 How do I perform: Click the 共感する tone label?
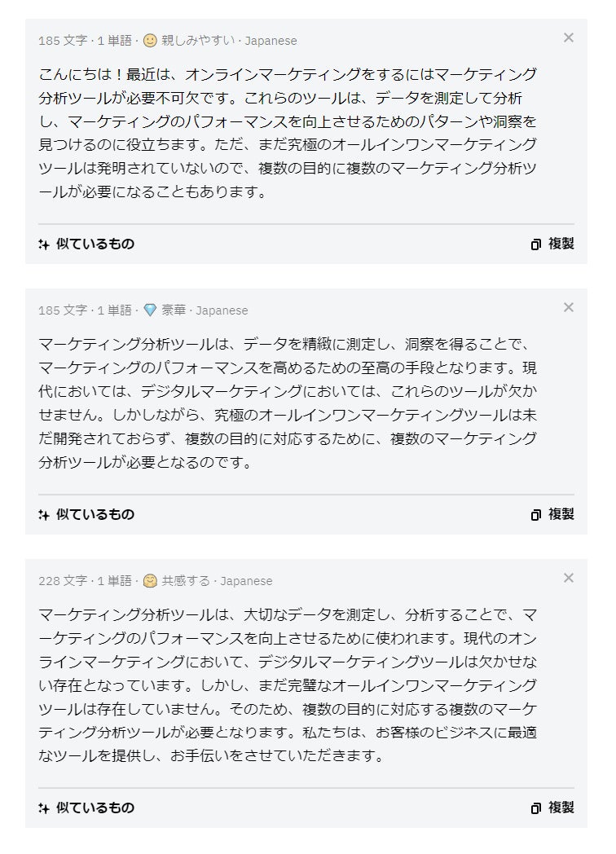tap(186, 581)
